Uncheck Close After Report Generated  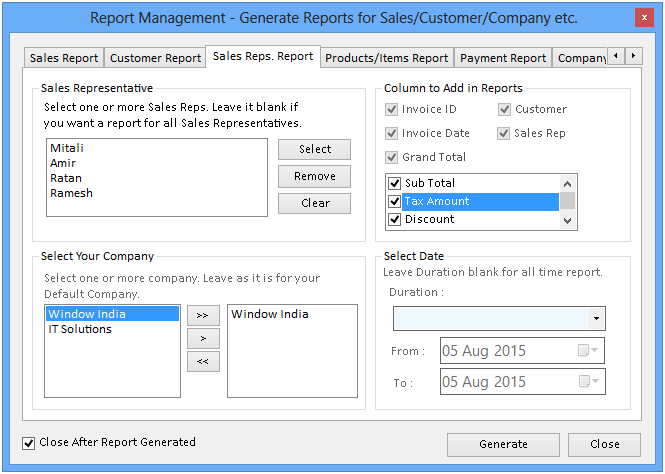pyautogui.click(x=28, y=443)
